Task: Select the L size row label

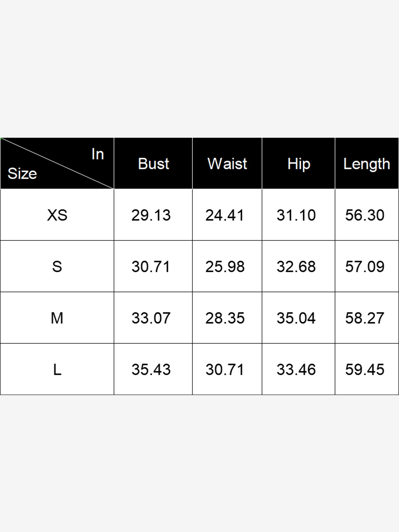Action: point(57,369)
